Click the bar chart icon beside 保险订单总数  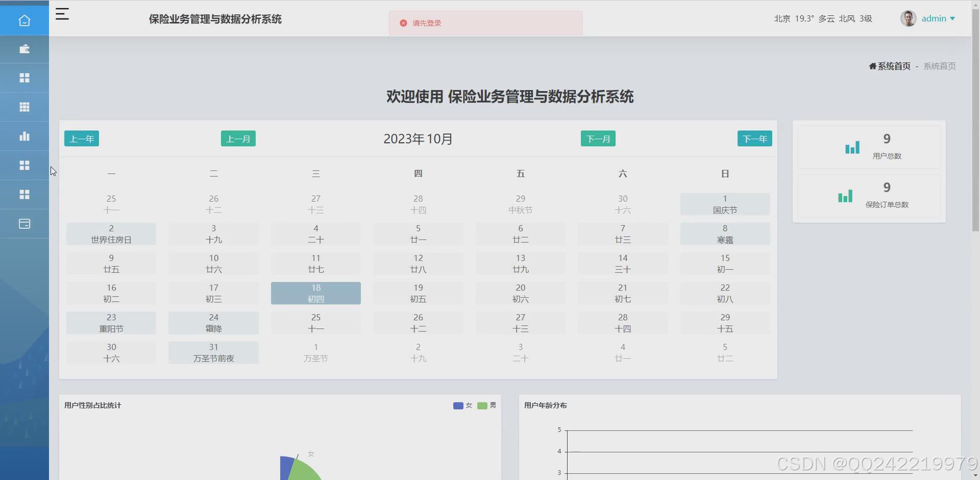pyautogui.click(x=845, y=196)
